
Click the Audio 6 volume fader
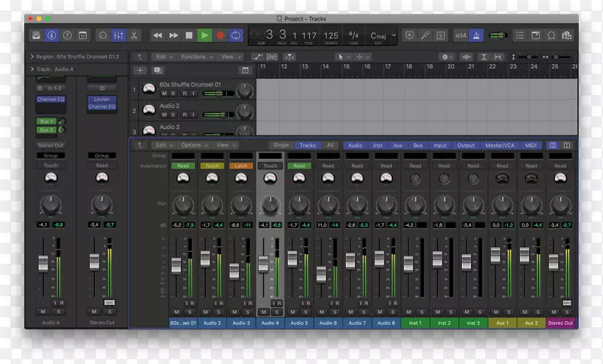pyautogui.click(x=321, y=271)
